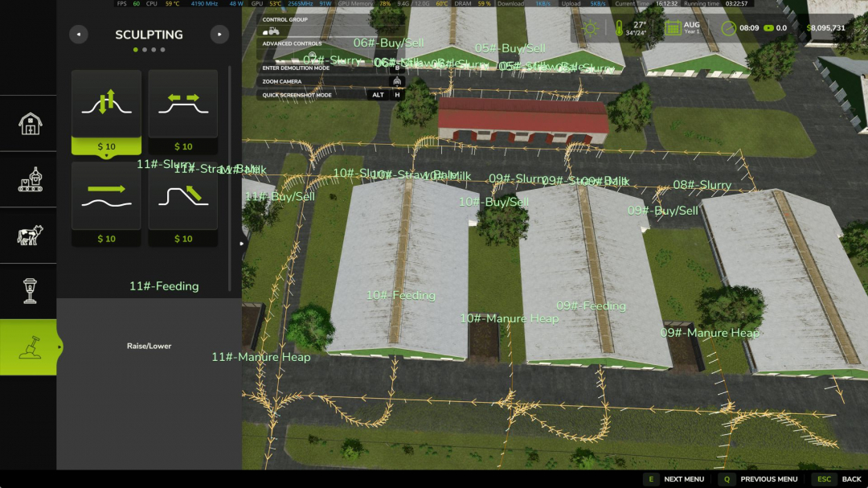Image resolution: width=868 pixels, height=488 pixels.
Task: Click the red-roofed building
Action: [x=522, y=120]
